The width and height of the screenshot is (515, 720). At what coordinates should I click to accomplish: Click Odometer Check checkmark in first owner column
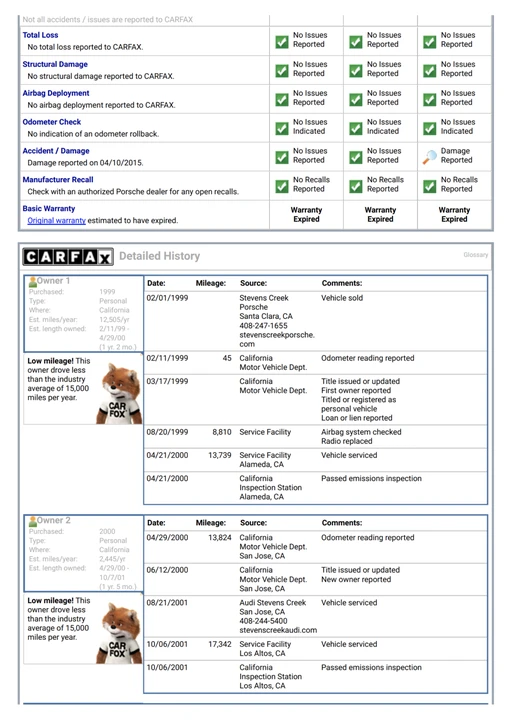pyautogui.click(x=282, y=129)
